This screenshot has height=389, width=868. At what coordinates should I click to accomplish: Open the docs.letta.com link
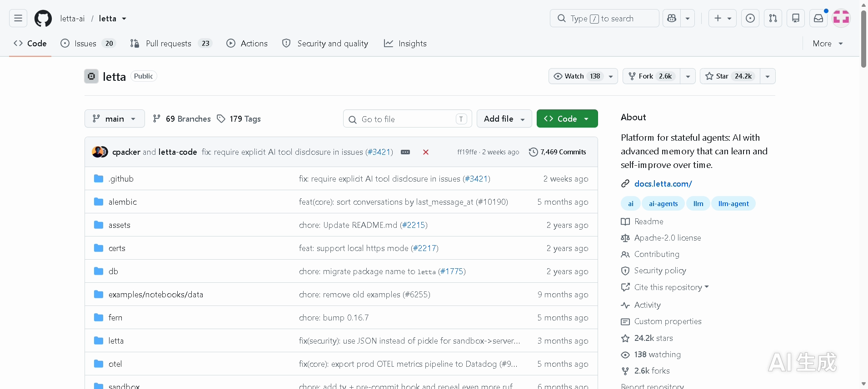(663, 183)
